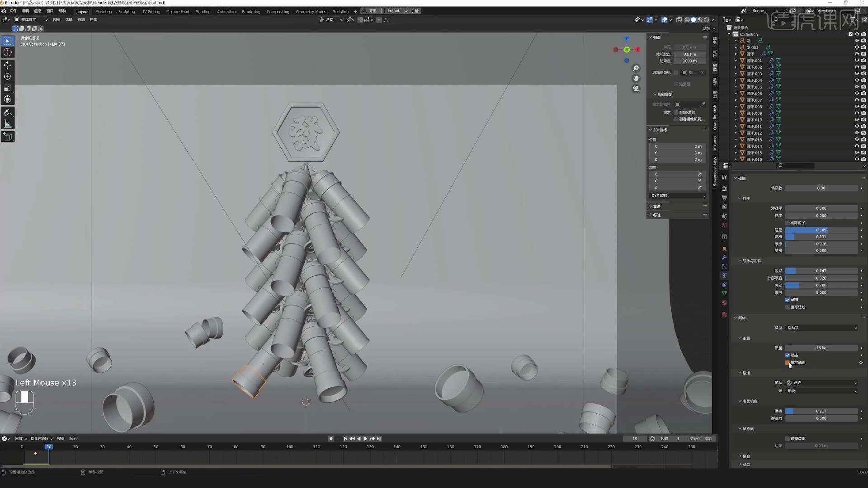Open the Tool properties tab icon
The height and width of the screenshot is (488, 868).
click(724, 178)
